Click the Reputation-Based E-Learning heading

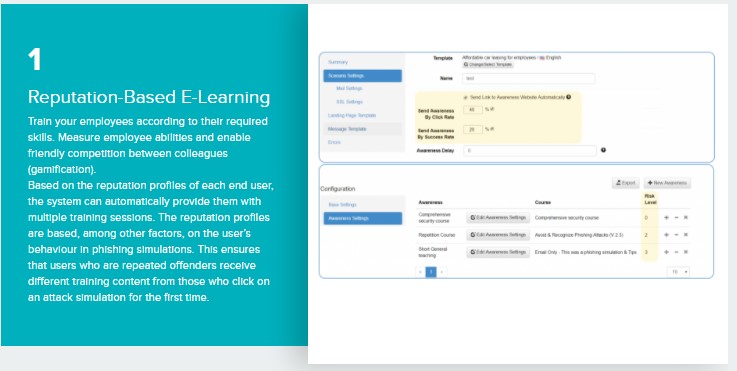[149, 97]
